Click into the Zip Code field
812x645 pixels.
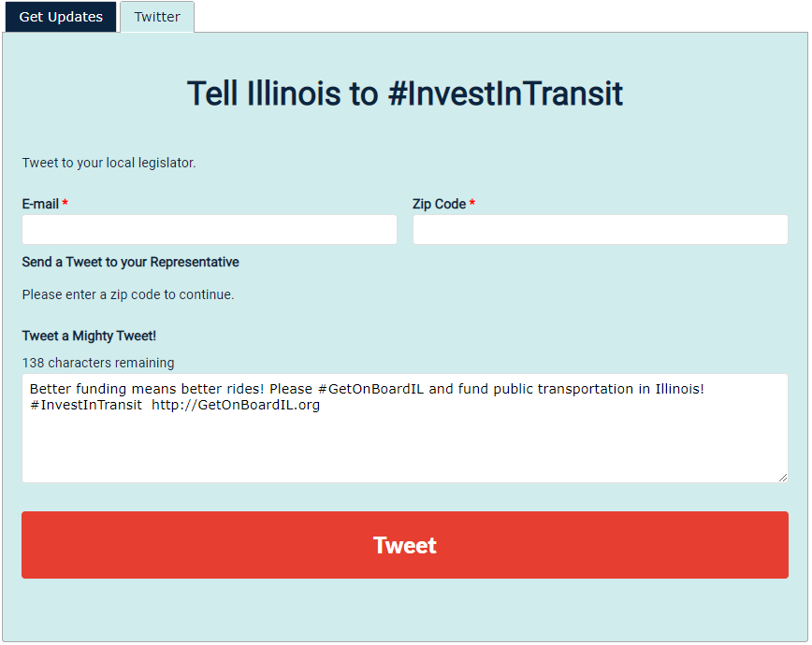click(601, 230)
